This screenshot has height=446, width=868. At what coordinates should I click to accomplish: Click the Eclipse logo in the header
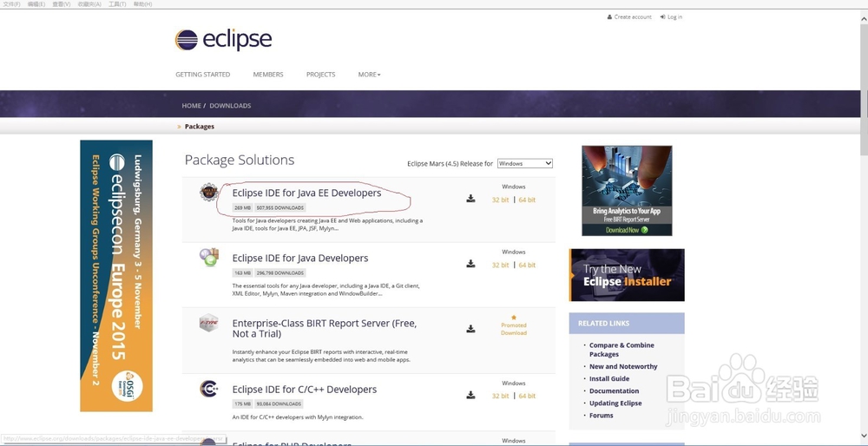tap(223, 40)
